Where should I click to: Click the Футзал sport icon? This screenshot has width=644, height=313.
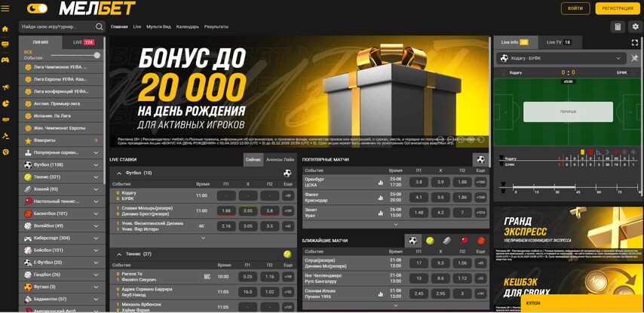coord(28,287)
